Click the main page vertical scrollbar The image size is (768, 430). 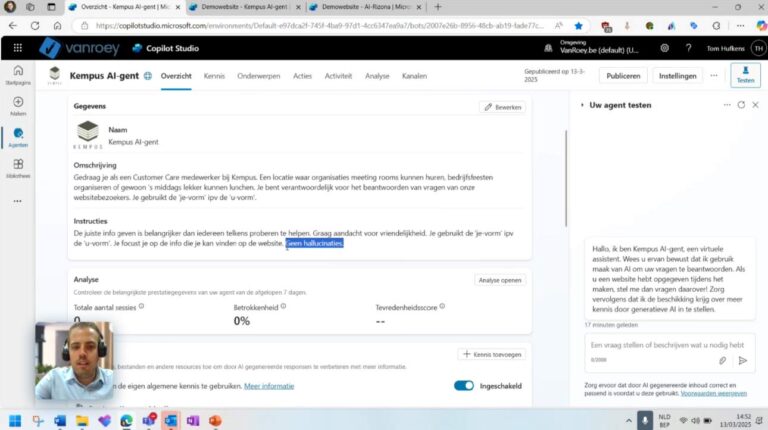pyautogui.click(x=566, y=178)
